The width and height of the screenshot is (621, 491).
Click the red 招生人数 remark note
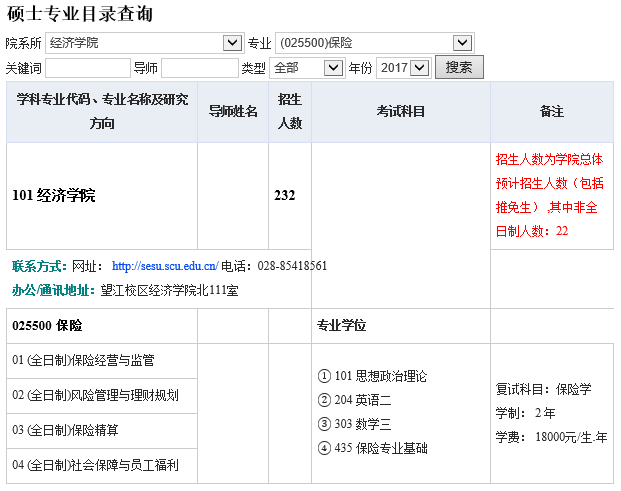tap(549, 194)
